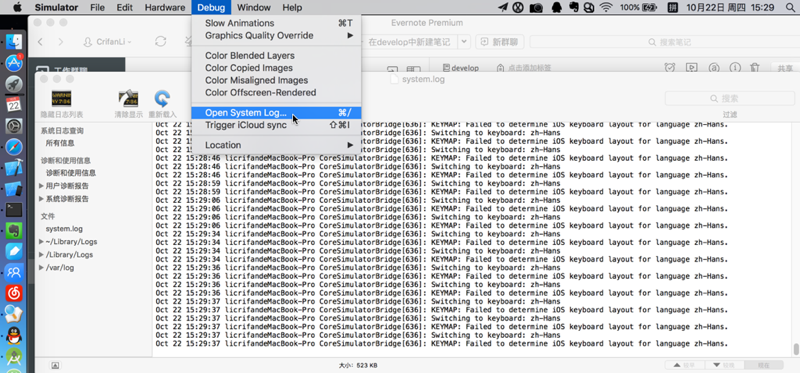Expand /Library/Logs disclosure triangle
The width and height of the screenshot is (800, 373).
pos(41,254)
